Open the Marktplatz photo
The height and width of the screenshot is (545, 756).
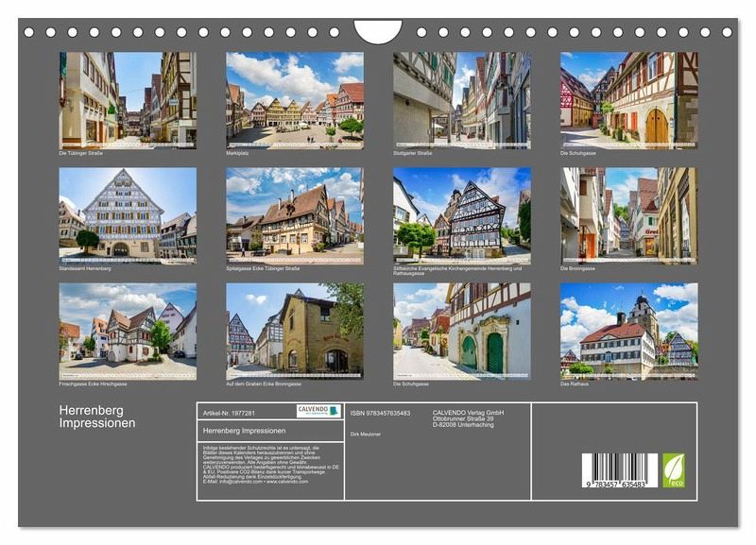coord(295,99)
